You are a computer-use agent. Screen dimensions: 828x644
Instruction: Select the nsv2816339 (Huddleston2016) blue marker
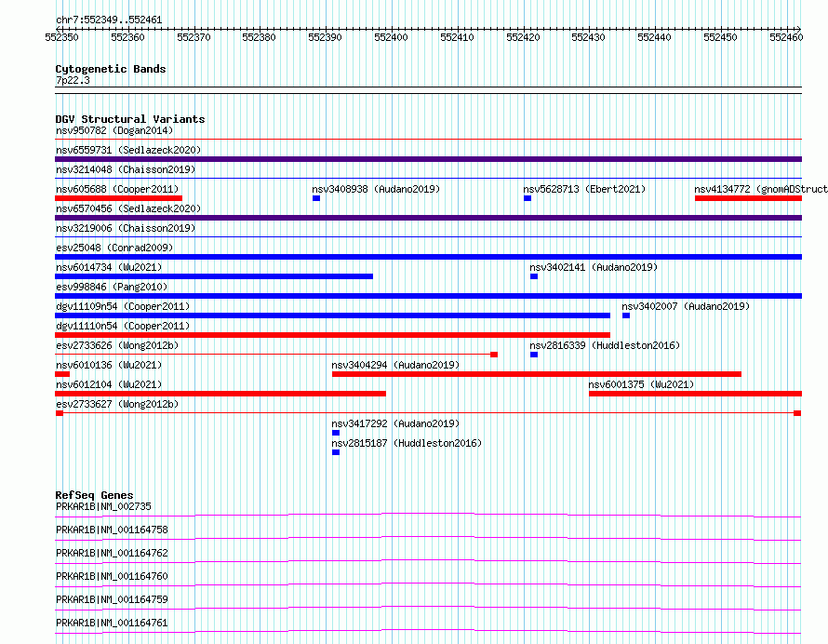coord(534,355)
